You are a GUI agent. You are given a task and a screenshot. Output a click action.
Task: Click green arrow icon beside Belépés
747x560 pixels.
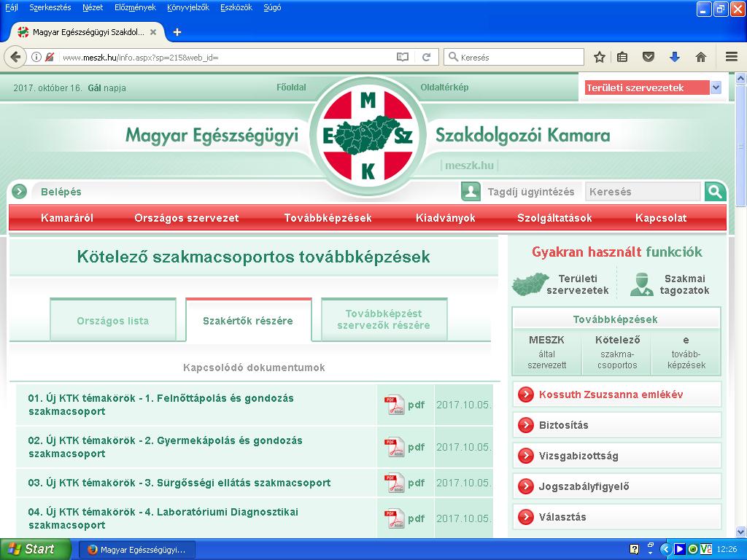click(x=19, y=192)
